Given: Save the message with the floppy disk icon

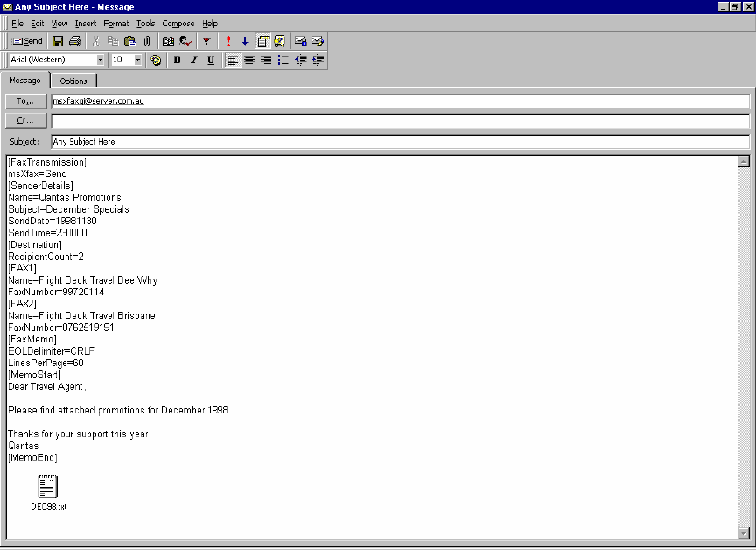Looking at the screenshot, I should (58, 41).
